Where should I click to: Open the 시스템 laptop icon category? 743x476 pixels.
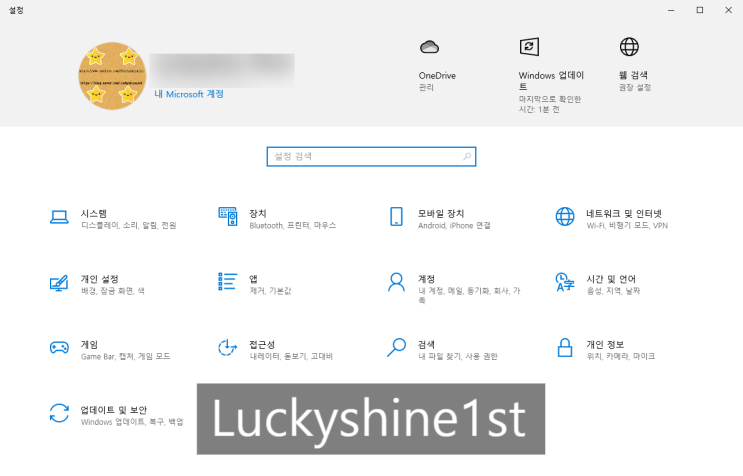point(59,217)
